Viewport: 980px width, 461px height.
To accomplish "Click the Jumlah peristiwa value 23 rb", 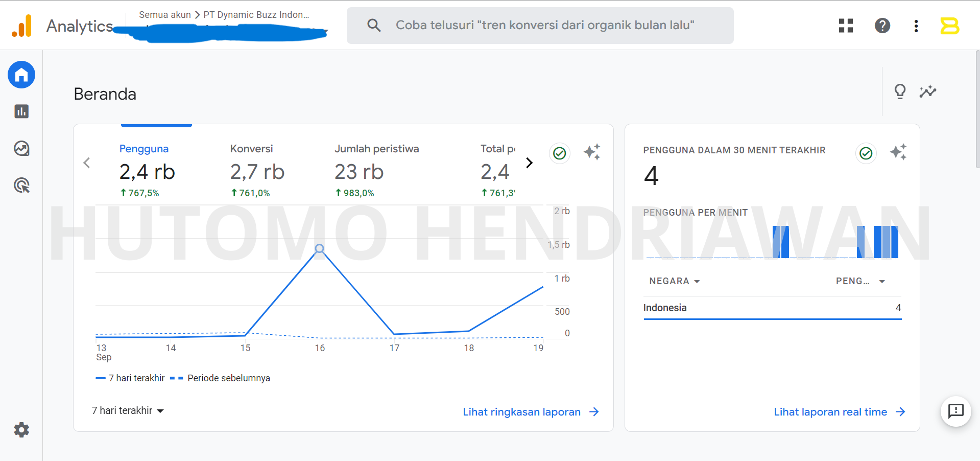I will pos(359,172).
